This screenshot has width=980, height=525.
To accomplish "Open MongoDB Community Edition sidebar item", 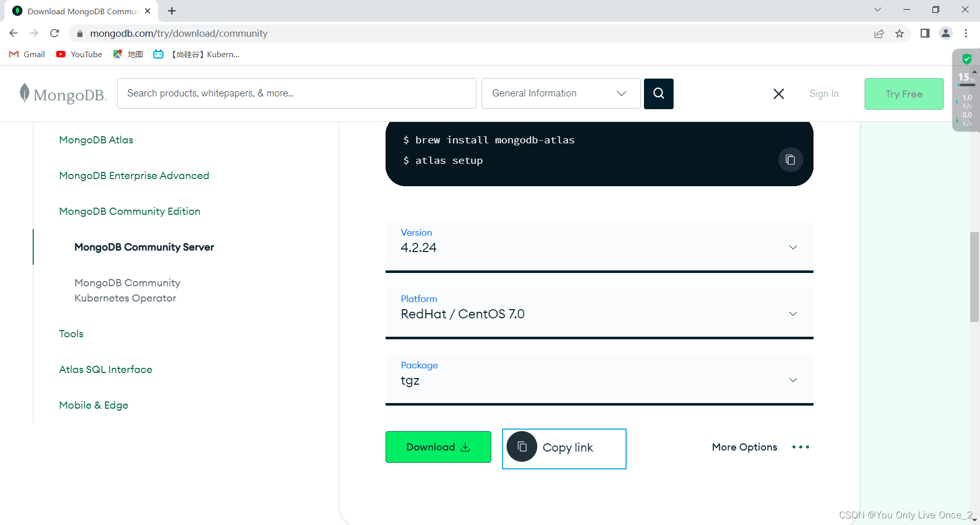I will click(130, 211).
